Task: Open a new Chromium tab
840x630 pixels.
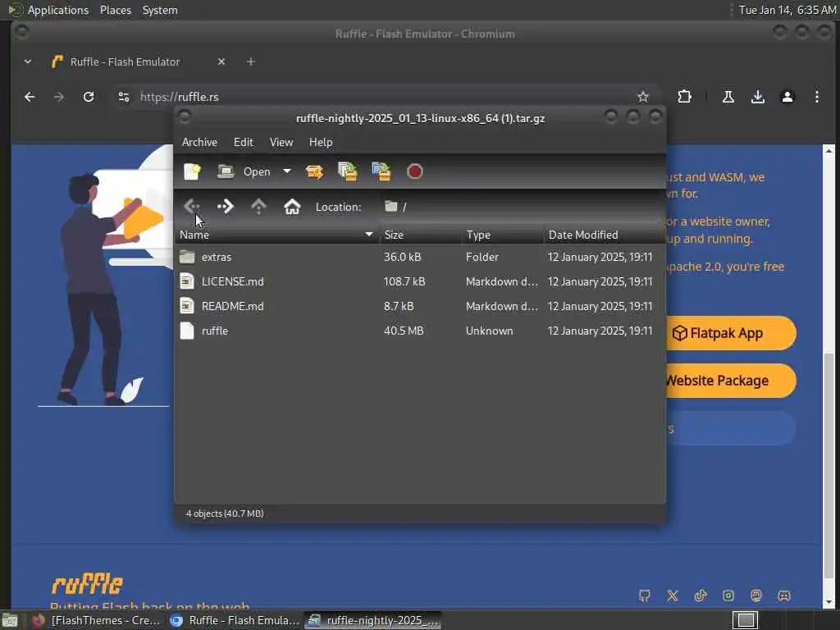Action: pos(250,62)
